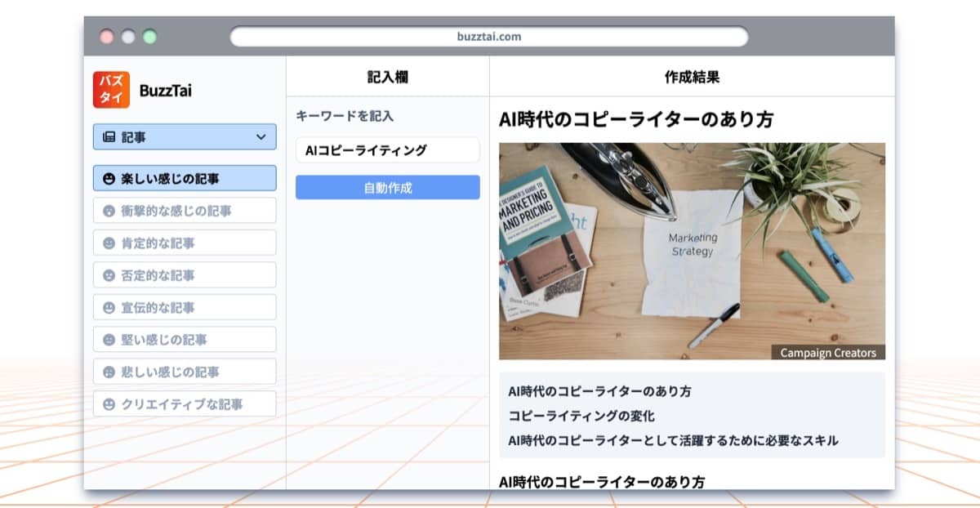Click smiley icon beside 楽しい感じの記事
This screenshot has width=980, height=508.
tap(109, 178)
